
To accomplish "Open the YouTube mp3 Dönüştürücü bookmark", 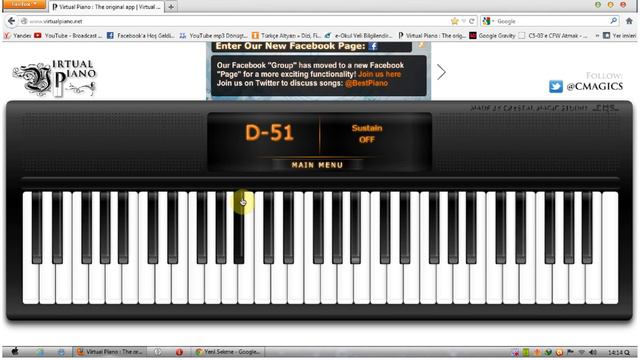I will pyautogui.click(x=213, y=36).
